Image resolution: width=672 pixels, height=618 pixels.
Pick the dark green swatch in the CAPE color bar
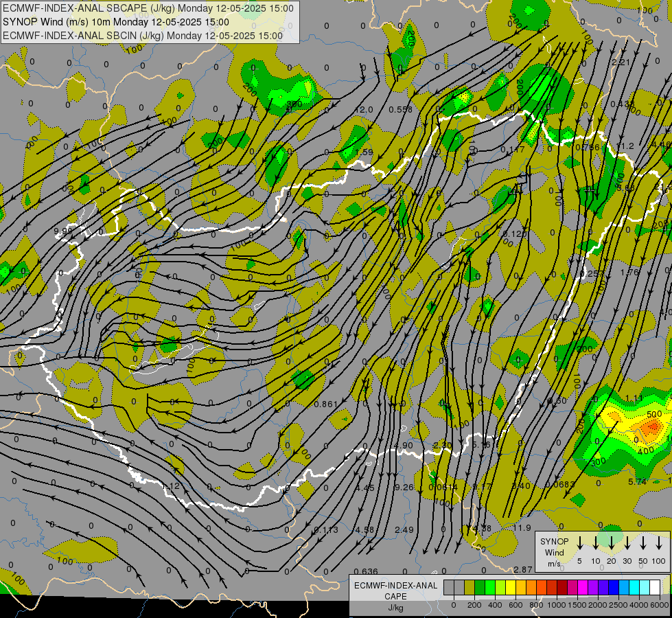(x=480, y=588)
